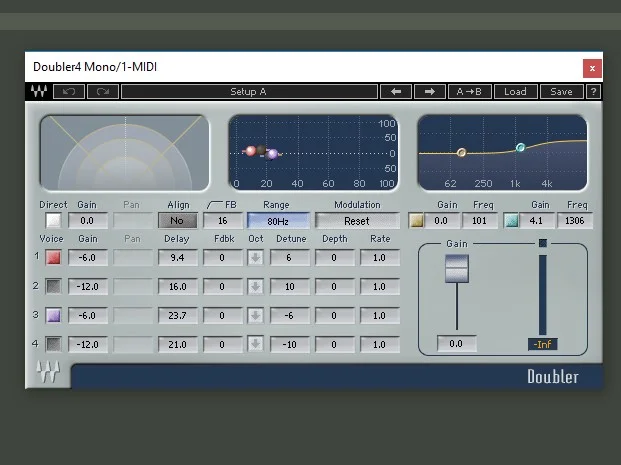621x465 pixels.
Task: Click the Waves logo in the toolbar
Action: point(39,91)
